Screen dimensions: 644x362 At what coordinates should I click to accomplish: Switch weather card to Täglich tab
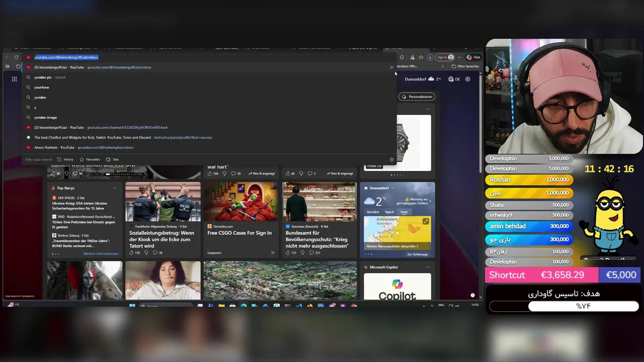389,212
